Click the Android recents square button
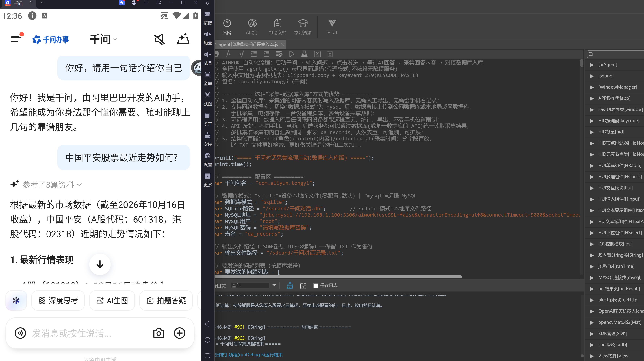The image size is (644, 361). (207, 356)
